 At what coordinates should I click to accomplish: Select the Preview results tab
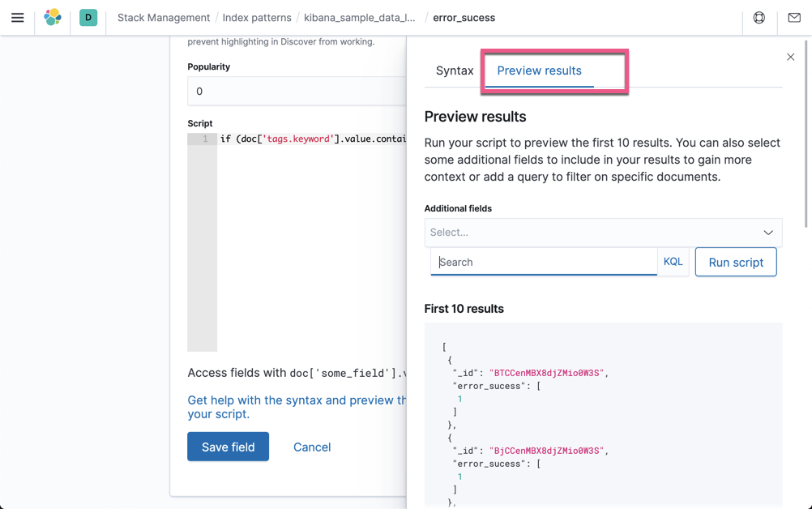[x=539, y=71]
